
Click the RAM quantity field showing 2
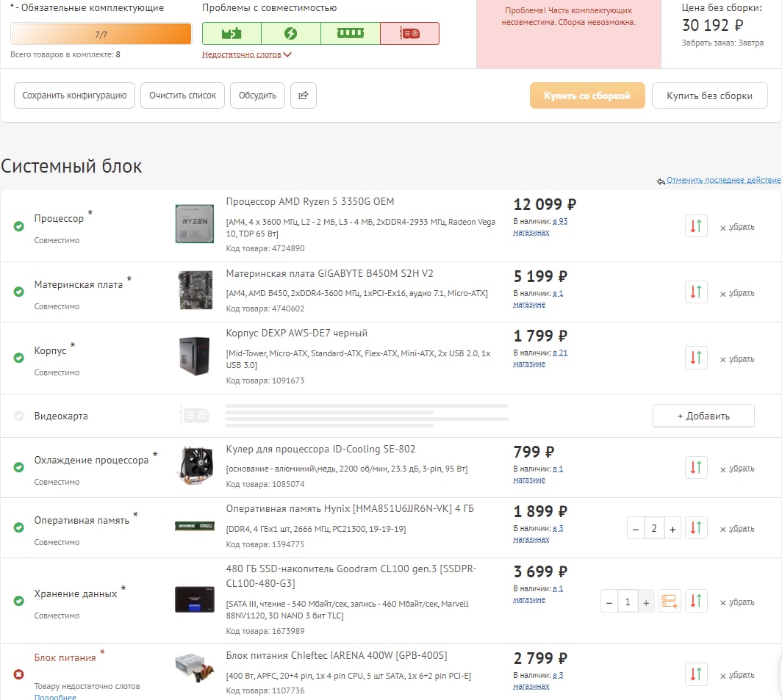coord(654,529)
